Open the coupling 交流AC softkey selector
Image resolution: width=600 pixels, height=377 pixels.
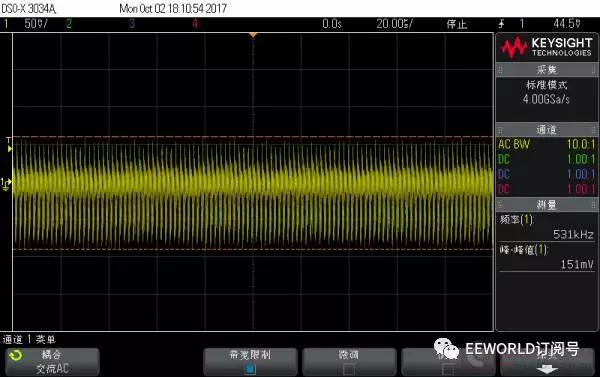point(52,362)
